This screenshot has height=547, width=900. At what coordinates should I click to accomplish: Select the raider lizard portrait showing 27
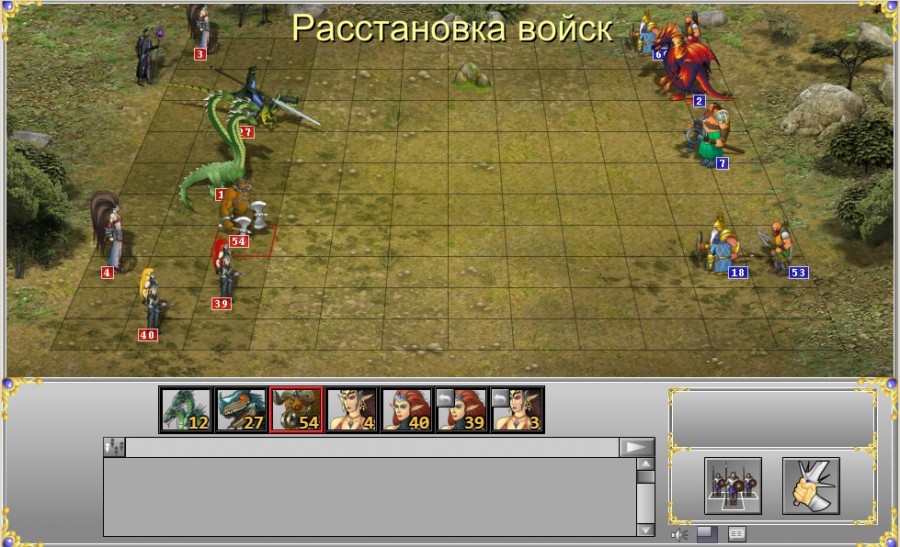(241, 409)
